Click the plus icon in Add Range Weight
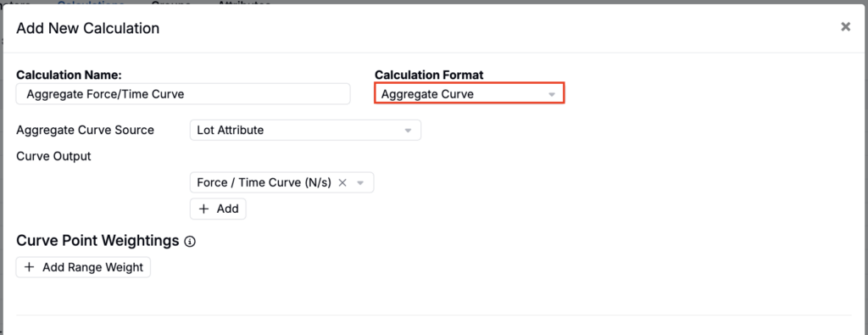Image resolution: width=868 pixels, height=335 pixels. point(30,267)
